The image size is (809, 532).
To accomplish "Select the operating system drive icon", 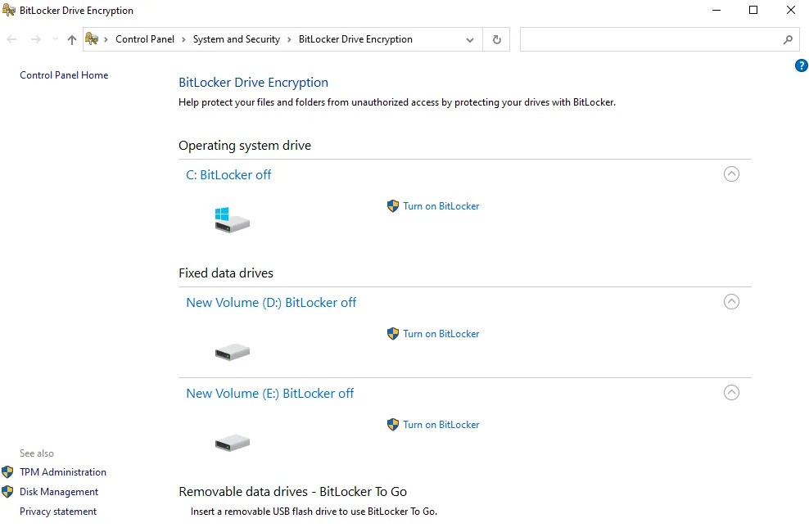I will point(232,219).
